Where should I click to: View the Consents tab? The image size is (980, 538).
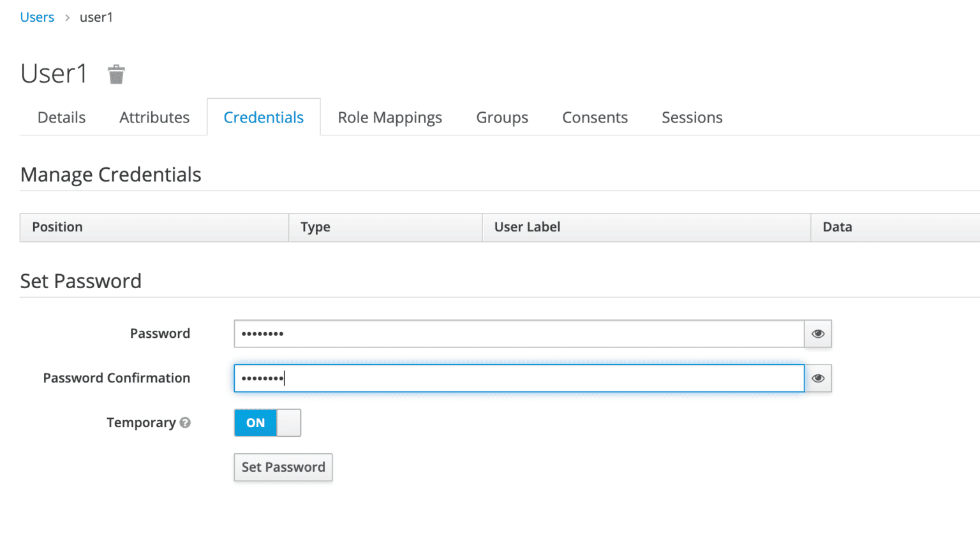pos(595,117)
